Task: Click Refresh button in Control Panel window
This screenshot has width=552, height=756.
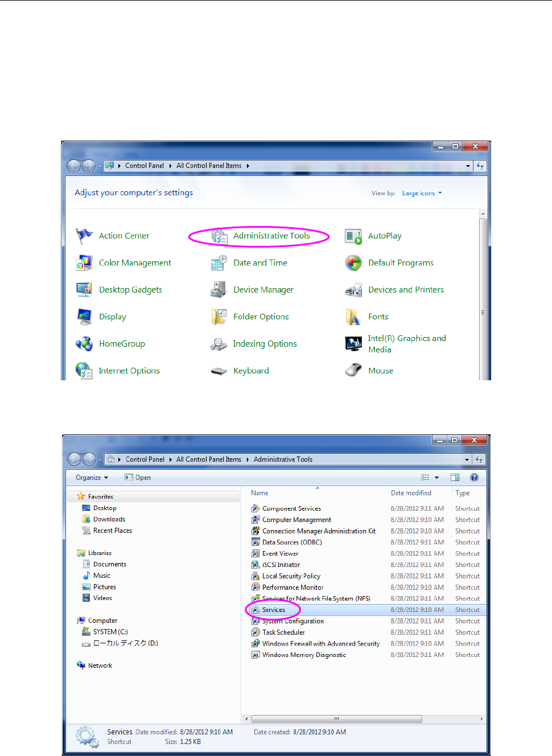Action: pos(480,166)
